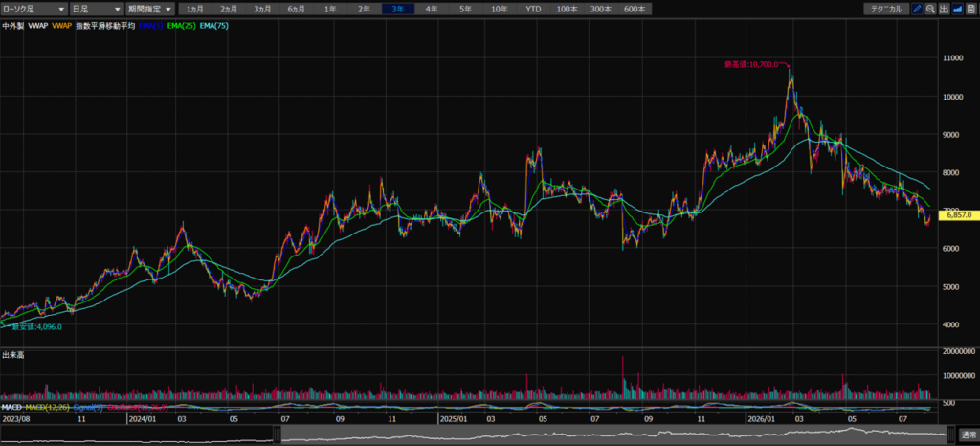Click the orange VWAP legend label
Viewport: 980px width, 446px height.
point(62,26)
